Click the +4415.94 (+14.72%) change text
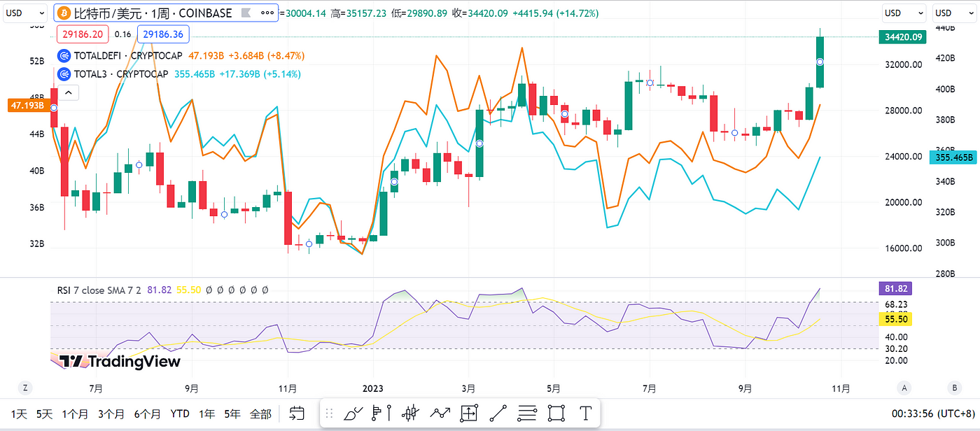 coord(555,13)
